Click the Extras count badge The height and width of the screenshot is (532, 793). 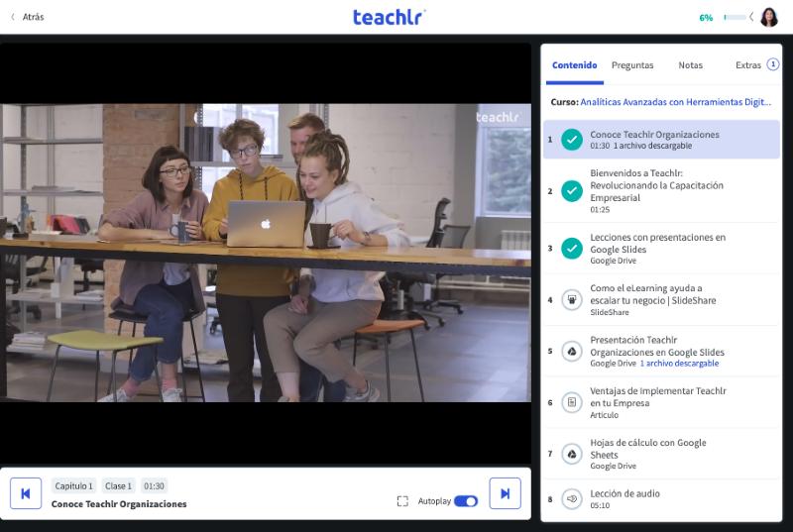[773, 64]
